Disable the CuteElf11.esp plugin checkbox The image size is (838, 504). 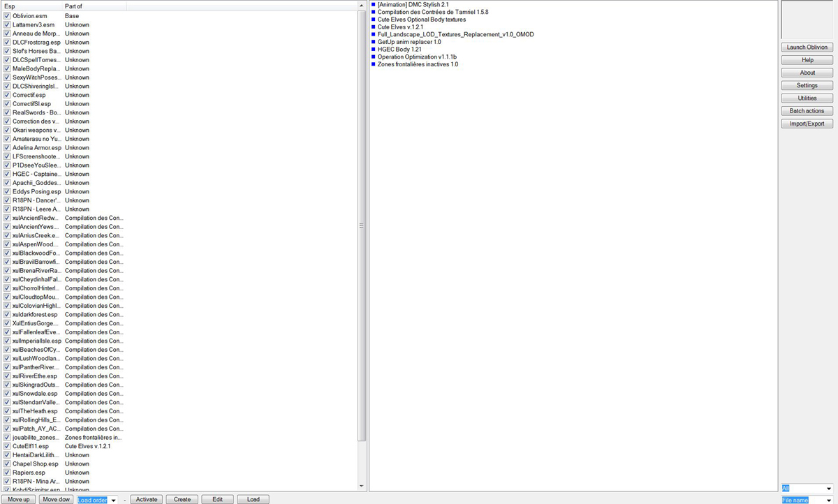point(7,446)
